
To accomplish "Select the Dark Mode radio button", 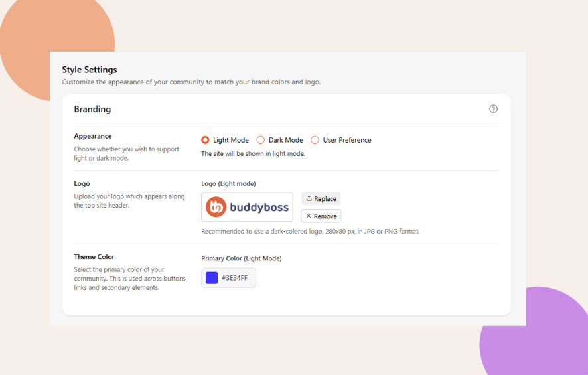I will click(x=261, y=140).
